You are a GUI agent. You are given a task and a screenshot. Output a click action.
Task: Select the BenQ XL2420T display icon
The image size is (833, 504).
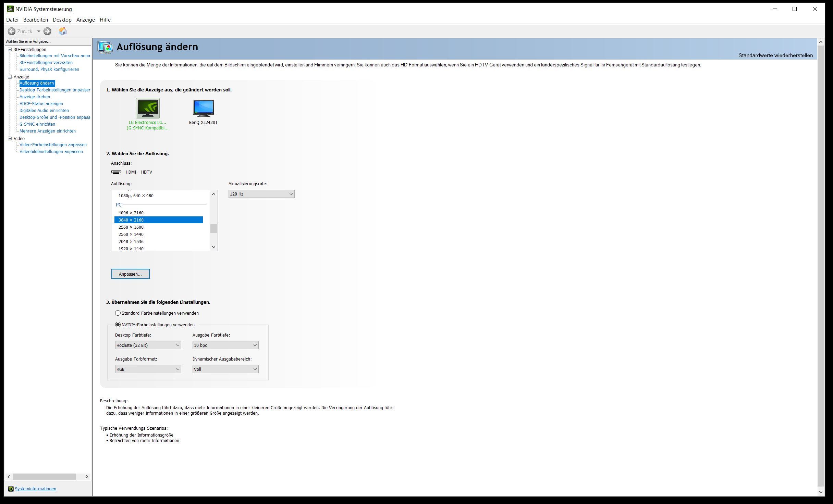204,108
